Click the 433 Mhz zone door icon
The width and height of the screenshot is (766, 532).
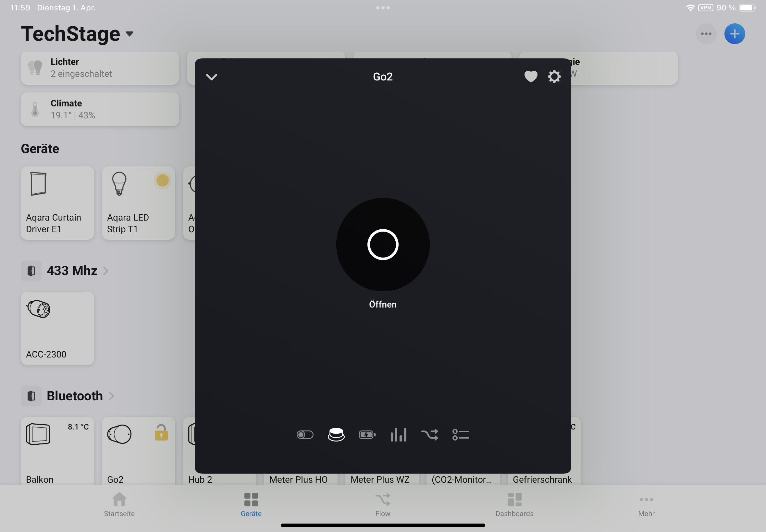pos(31,271)
